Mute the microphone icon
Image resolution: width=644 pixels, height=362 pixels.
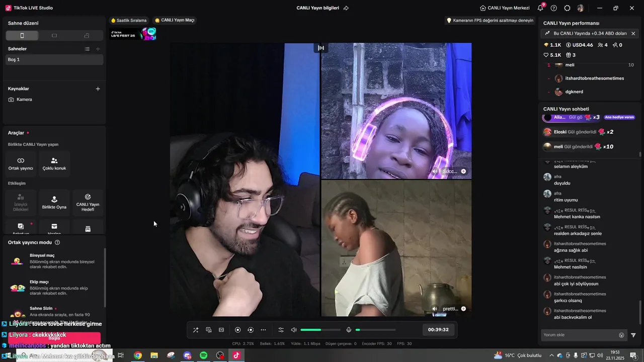coord(349,330)
